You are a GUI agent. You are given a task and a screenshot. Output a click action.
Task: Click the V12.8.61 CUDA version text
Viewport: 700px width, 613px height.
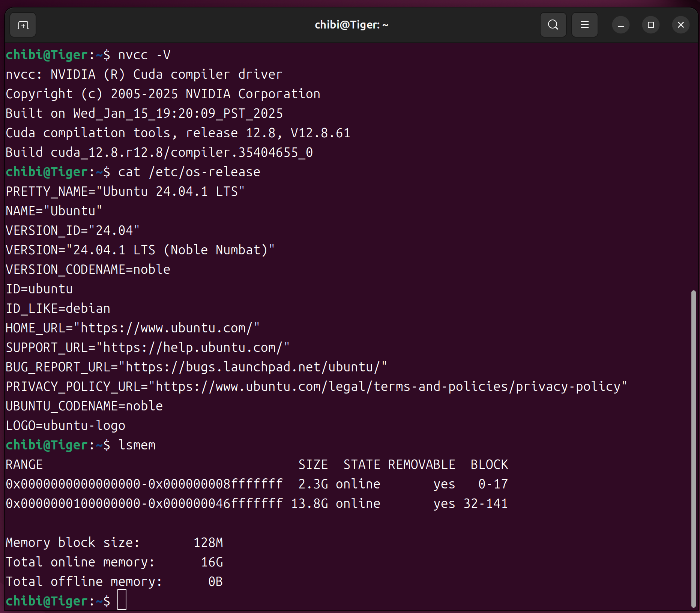point(320,133)
